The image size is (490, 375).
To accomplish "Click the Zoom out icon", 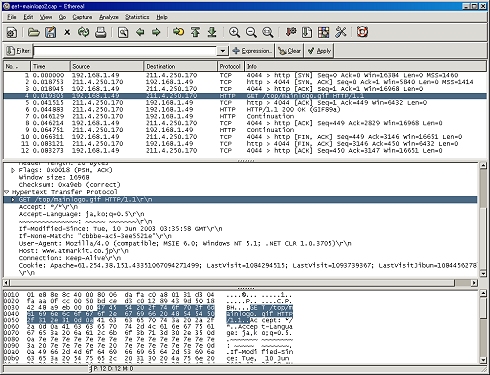I will [251, 32].
